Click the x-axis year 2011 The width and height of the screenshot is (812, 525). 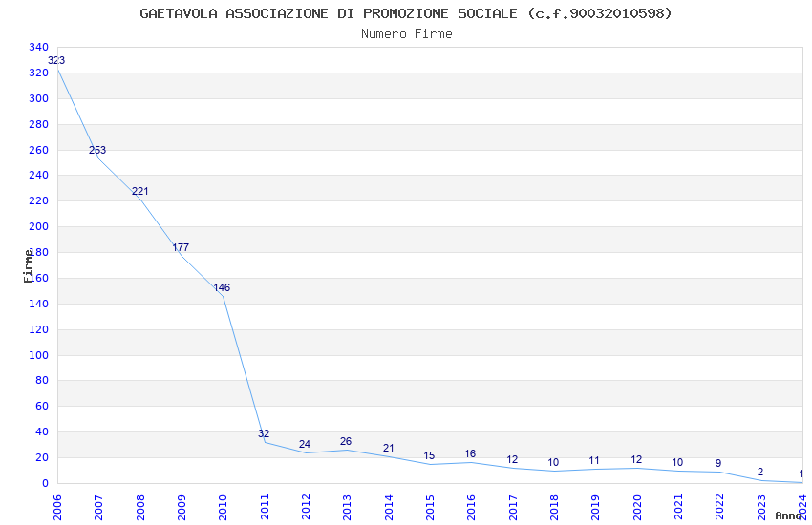pyautogui.click(x=265, y=508)
